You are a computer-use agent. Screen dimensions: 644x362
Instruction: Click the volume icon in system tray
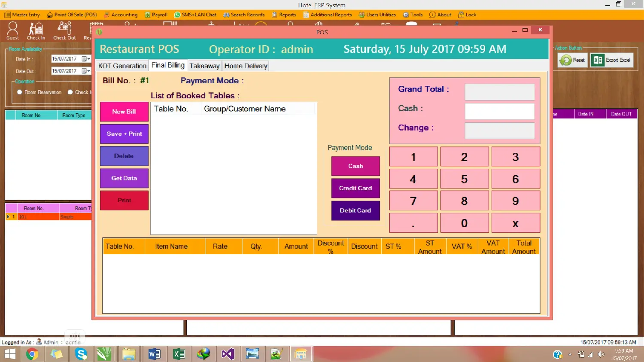(x=601, y=354)
